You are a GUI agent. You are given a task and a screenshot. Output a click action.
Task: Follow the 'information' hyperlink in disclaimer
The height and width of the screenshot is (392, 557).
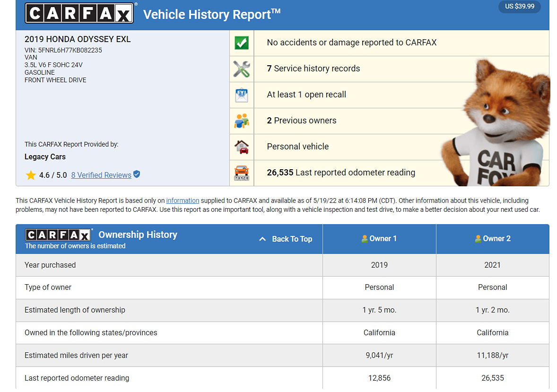pos(183,200)
